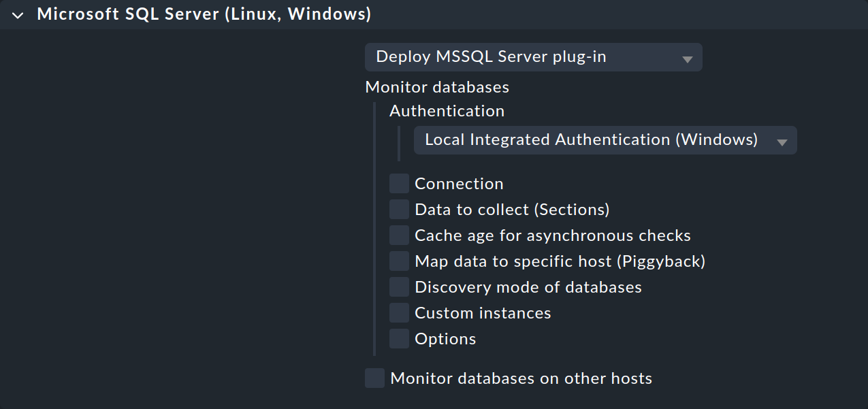Toggle Discovery mode of databases

(x=399, y=287)
